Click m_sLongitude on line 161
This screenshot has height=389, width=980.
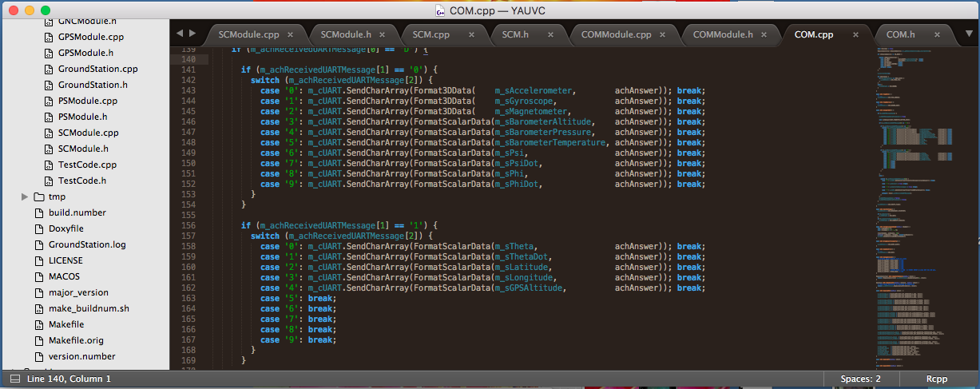coord(526,277)
